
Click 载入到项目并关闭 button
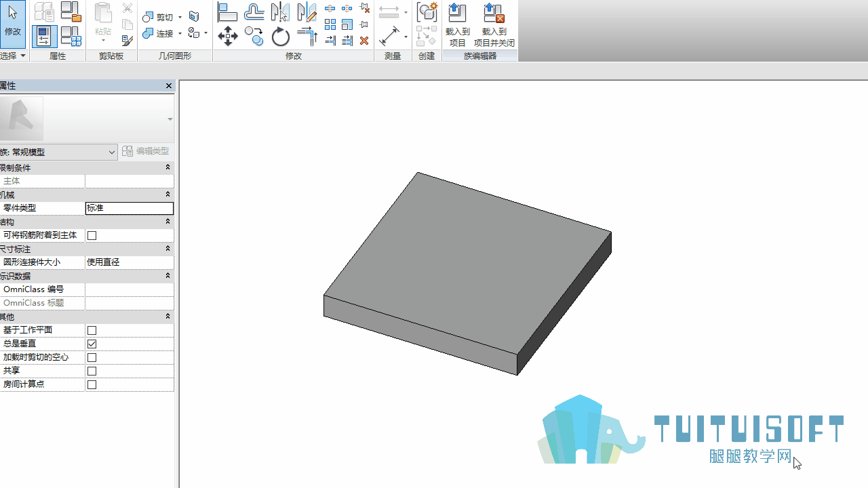(494, 24)
